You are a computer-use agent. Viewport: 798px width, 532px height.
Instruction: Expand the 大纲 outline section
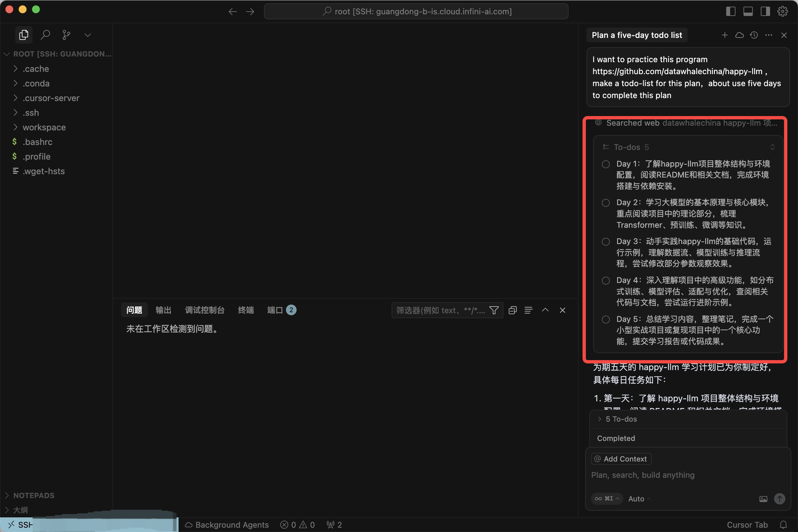coord(56,510)
